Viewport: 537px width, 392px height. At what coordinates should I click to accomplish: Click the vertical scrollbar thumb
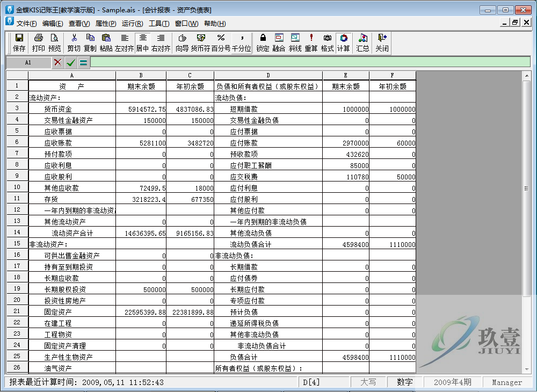click(x=526, y=188)
